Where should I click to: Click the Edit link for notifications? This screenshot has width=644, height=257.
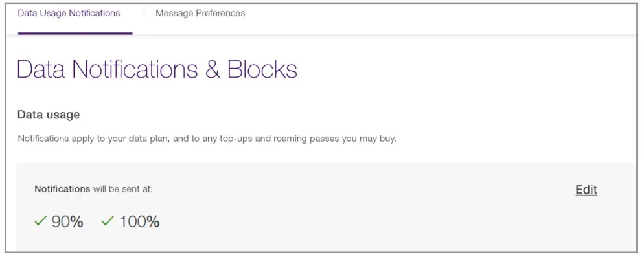(x=586, y=190)
